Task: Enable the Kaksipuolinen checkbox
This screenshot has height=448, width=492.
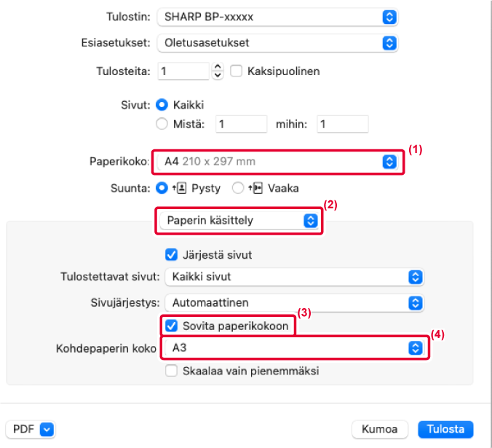Action: pos(236,71)
